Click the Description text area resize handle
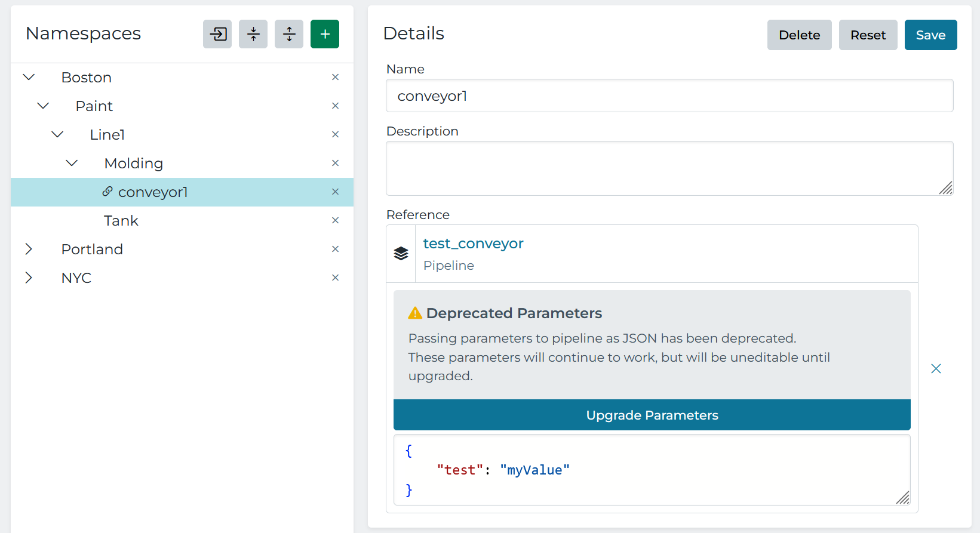Screen dimensions: 980x533 click(x=945, y=188)
